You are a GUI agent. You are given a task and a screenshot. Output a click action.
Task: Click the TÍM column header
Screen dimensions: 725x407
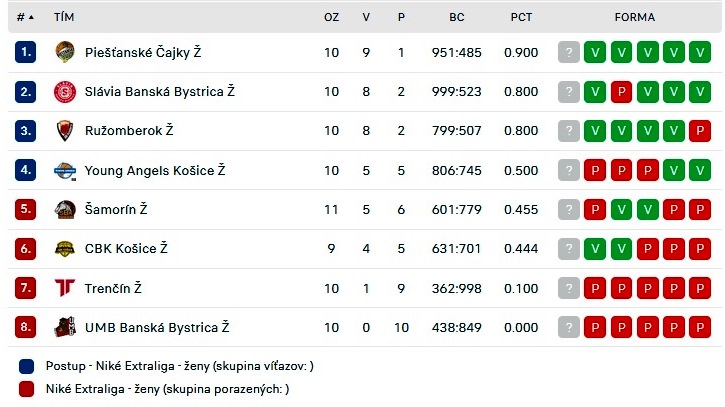pos(64,17)
